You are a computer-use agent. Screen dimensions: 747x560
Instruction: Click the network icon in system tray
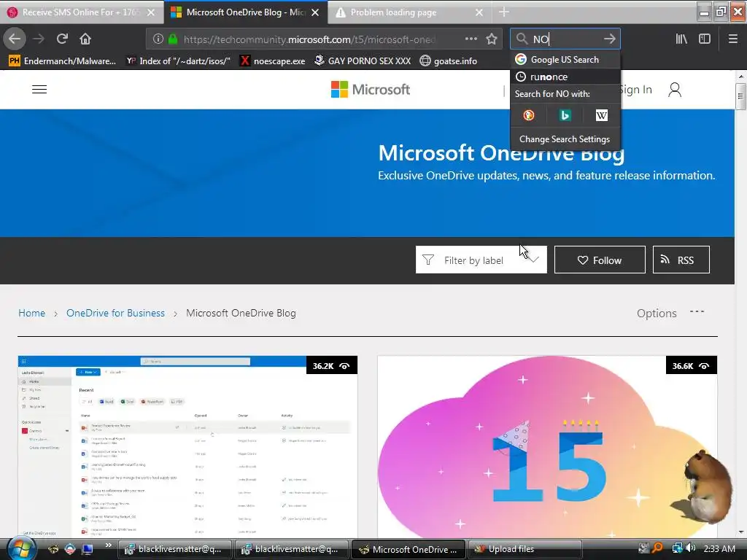point(677,548)
